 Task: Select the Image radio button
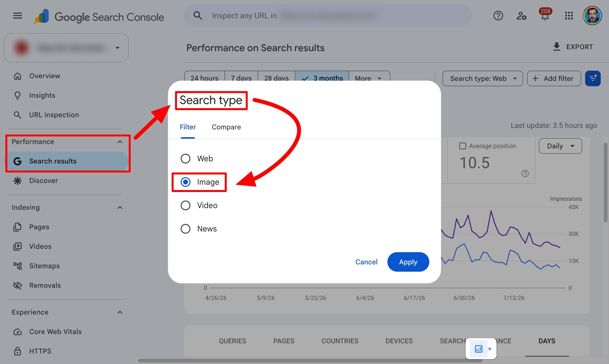click(186, 182)
